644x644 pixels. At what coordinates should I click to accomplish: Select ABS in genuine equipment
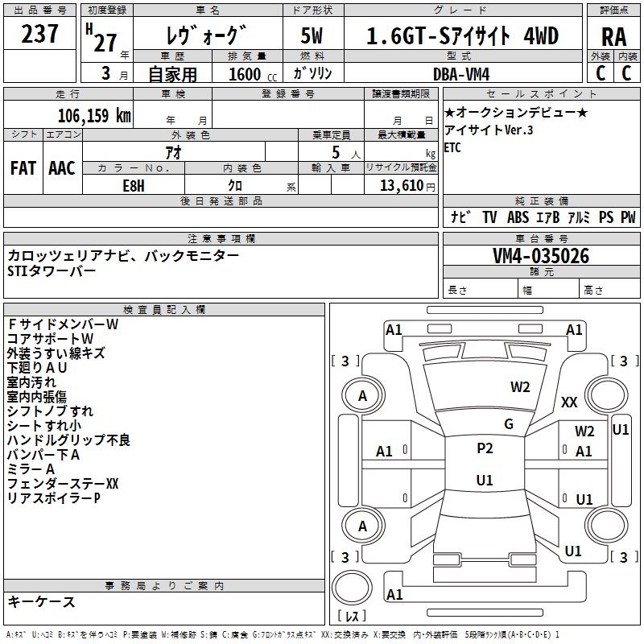click(518, 217)
